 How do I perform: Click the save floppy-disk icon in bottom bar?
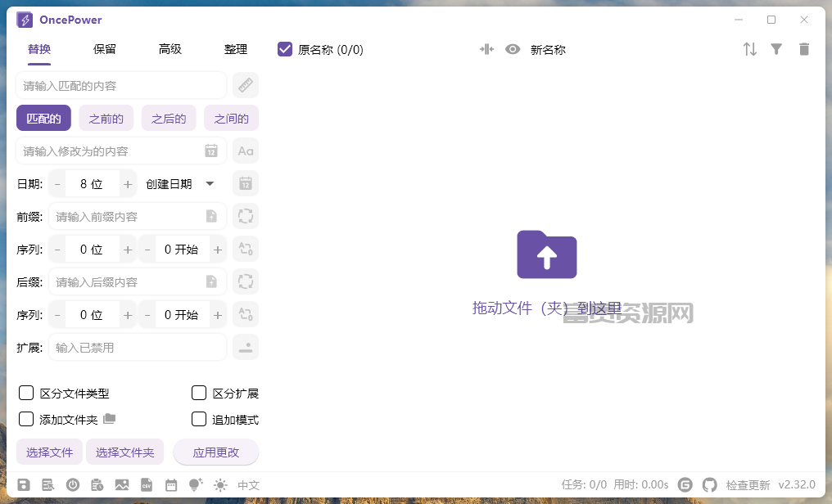[x=24, y=485]
